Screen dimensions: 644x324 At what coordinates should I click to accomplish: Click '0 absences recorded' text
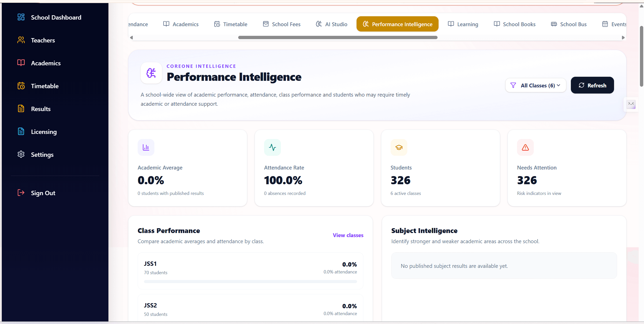tap(285, 193)
